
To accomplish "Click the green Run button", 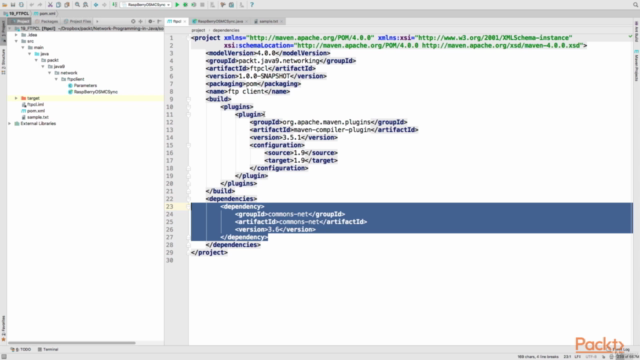I will coord(177,4).
